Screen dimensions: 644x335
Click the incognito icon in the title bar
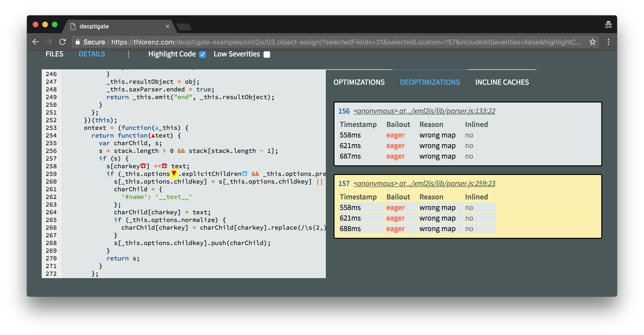(x=608, y=25)
